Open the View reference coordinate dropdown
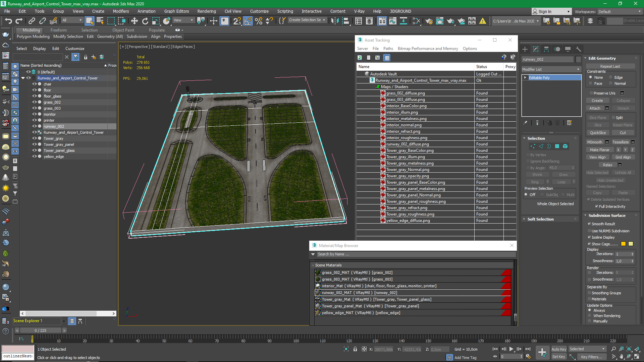 [183, 20]
